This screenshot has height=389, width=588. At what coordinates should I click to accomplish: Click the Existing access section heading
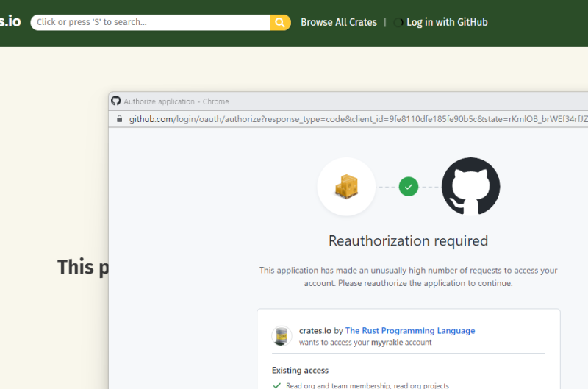300,370
